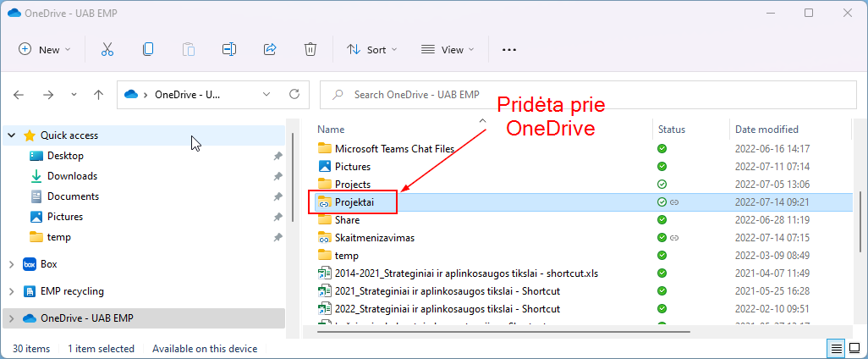
Task: Select the Projektai linked folder
Action: (354, 202)
